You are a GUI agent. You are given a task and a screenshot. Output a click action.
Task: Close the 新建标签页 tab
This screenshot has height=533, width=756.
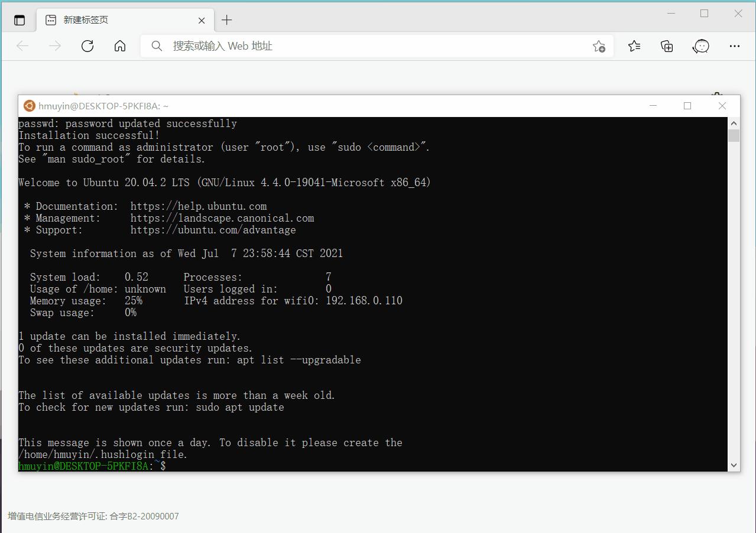pyautogui.click(x=202, y=19)
